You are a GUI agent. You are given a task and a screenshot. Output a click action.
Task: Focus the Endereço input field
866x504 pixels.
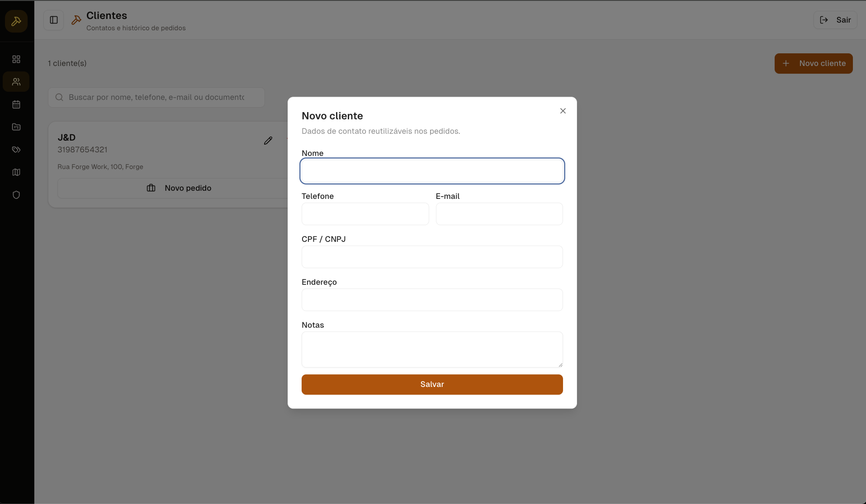[432, 300]
